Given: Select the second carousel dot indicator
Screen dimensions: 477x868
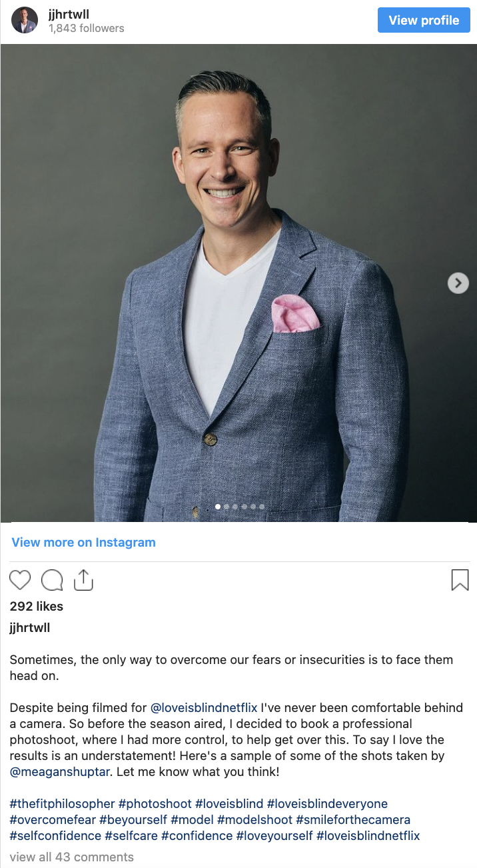Looking at the screenshot, I should click(x=227, y=507).
